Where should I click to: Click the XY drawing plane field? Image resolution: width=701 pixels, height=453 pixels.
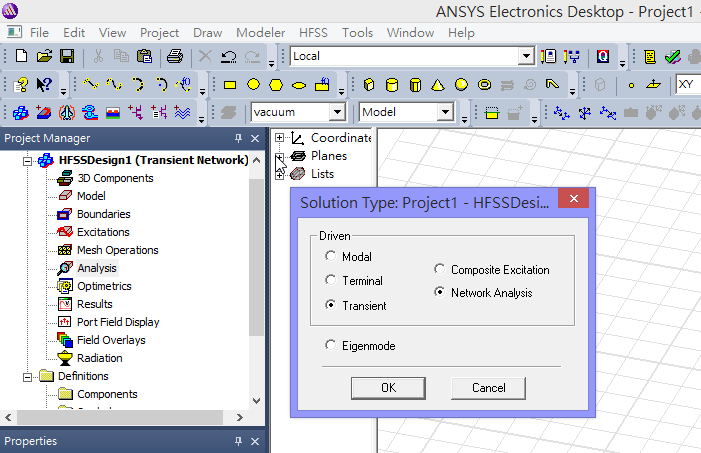point(688,85)
